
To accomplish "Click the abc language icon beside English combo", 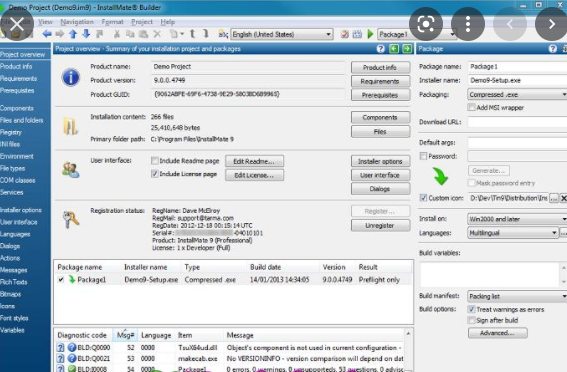I will point(223,34).
